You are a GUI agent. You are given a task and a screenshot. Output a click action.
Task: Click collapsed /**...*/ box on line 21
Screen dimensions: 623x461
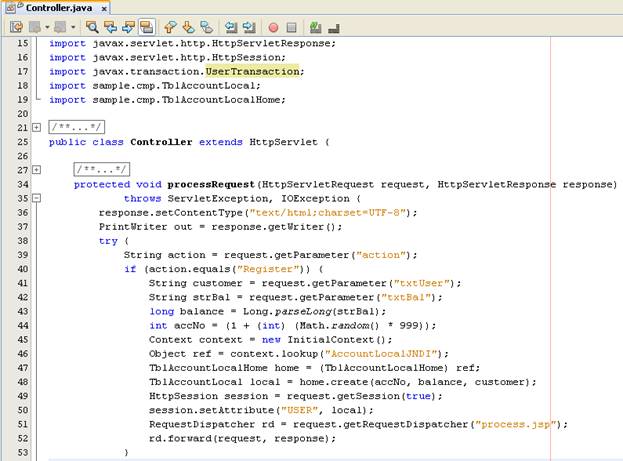coord(77,127)
